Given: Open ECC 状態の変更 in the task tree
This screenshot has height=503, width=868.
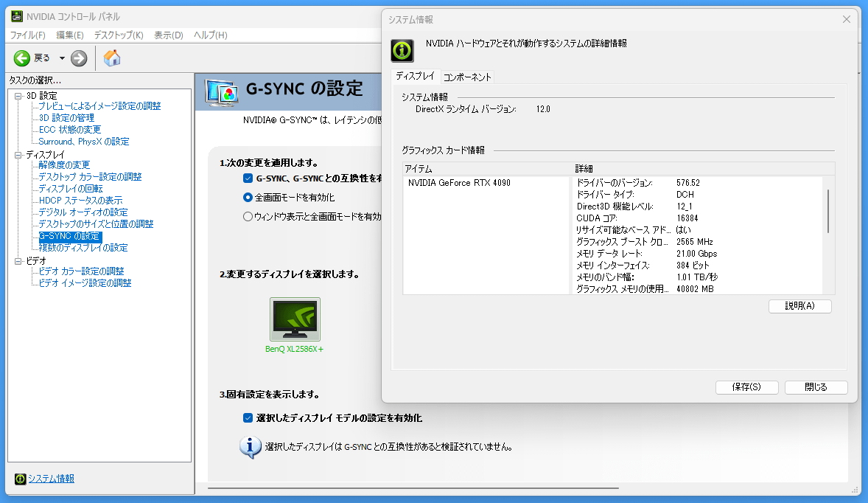Looking at the screenshot, I should tap(70, 130).
